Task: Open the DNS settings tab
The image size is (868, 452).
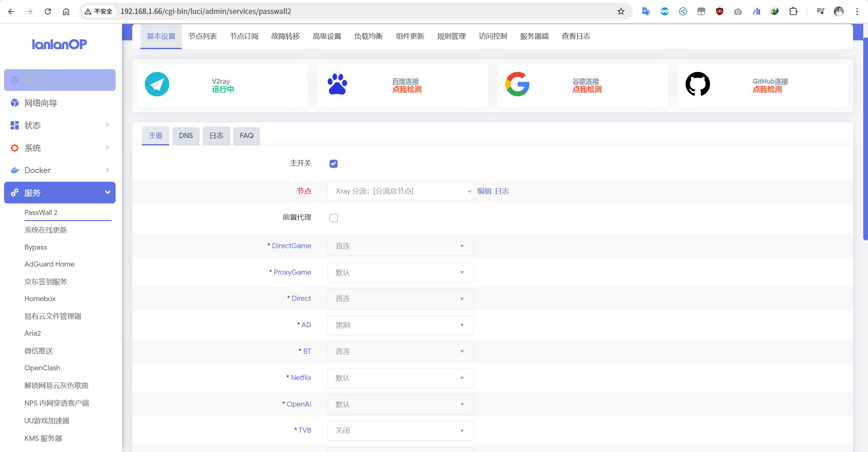Action: click(186, 136)
